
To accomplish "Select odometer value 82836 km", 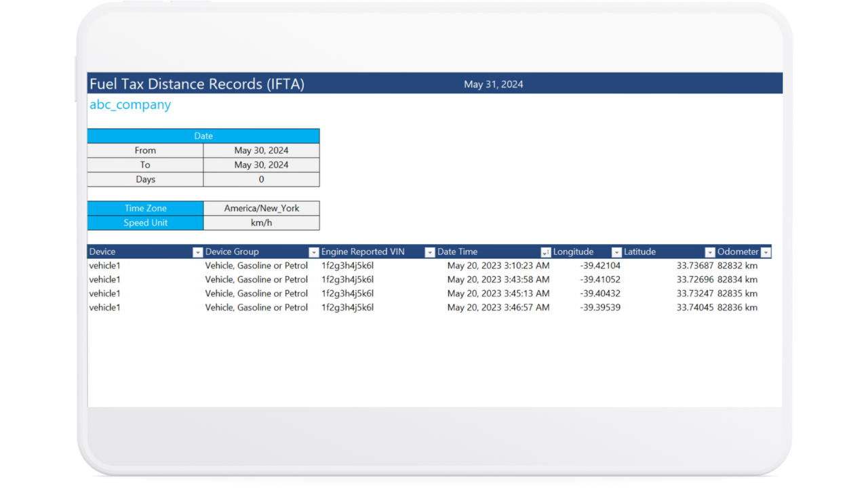I will pyautogui.click(x=738, y=308).
